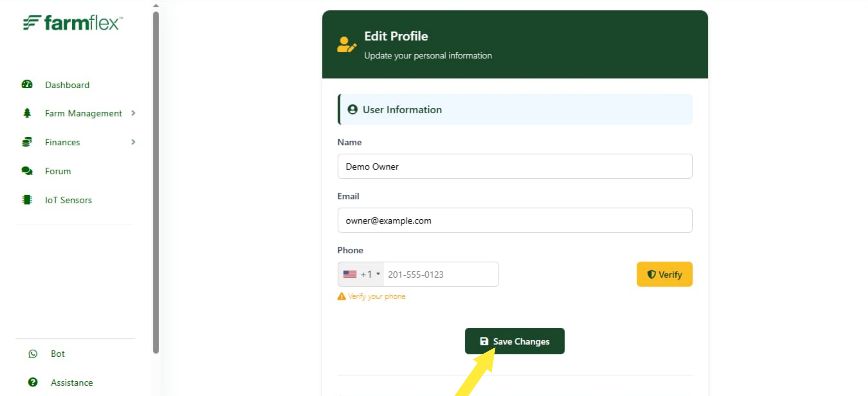Viewport: 868px width, 396px height.
Task: Click the 'Phone' field label
Action: tap(350, 250)
